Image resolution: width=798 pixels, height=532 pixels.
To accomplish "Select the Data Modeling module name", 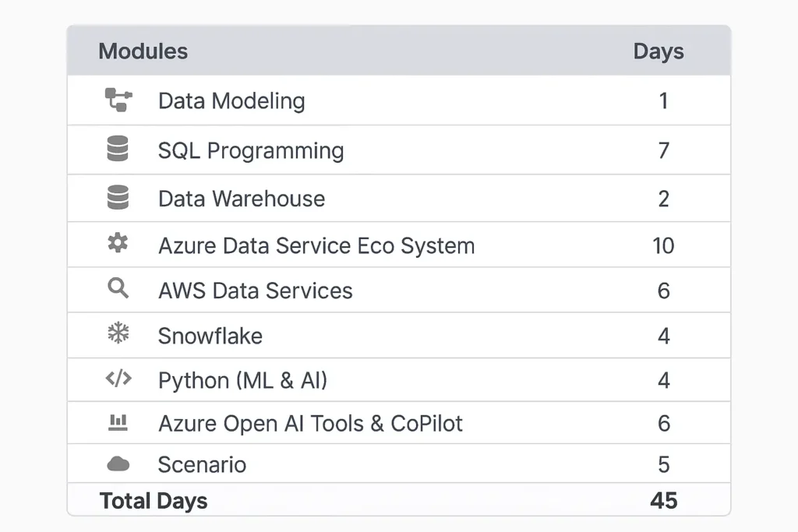I will (x=231, y=100).
